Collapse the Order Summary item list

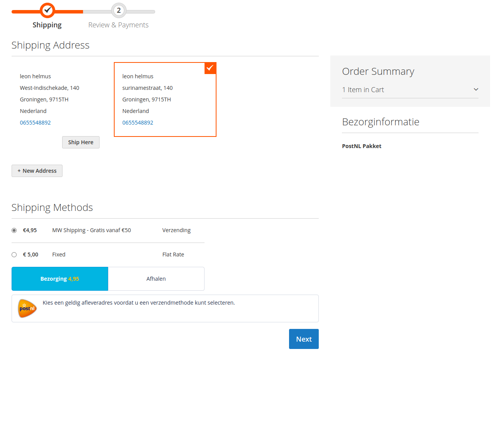[475, 89]
